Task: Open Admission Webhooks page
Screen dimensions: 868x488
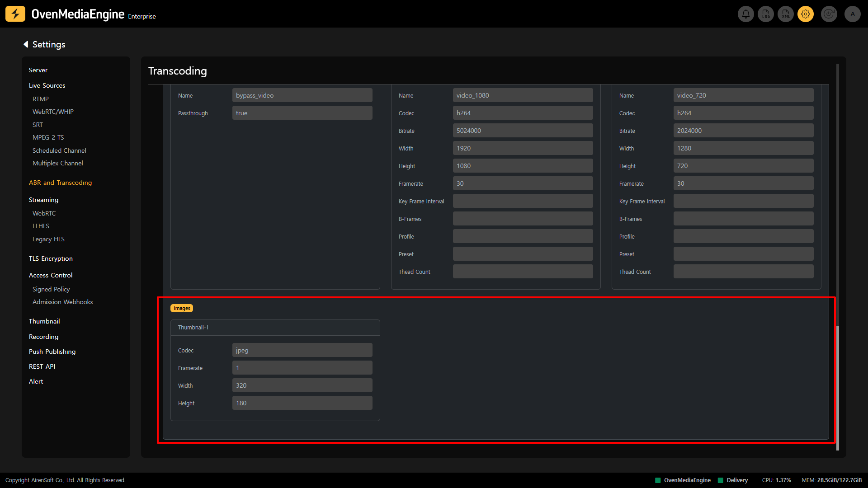Action: coord(62,302)
